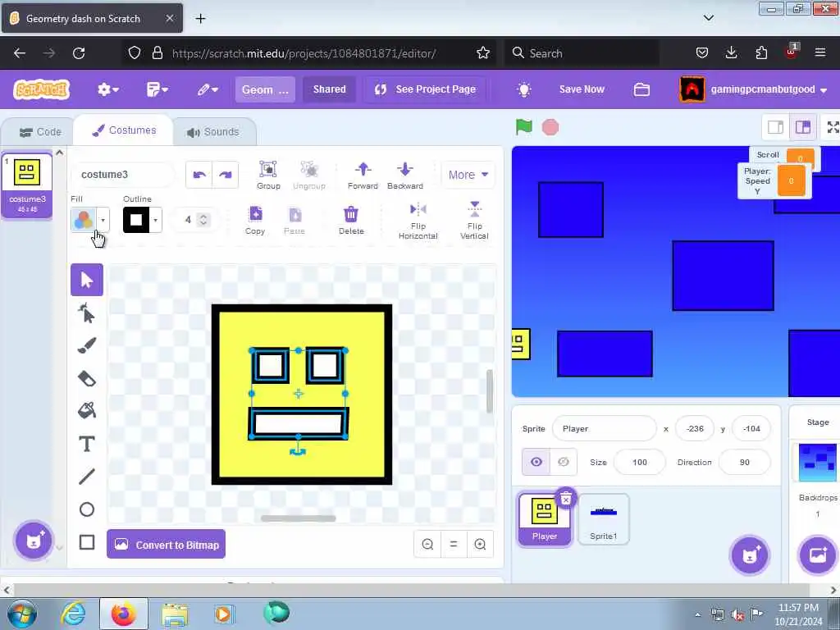Image resolution: width=840 pixels, height=630 pixels.
Task: Select the Circle tool
Action: pyautogui.click(x=87, y=509)
